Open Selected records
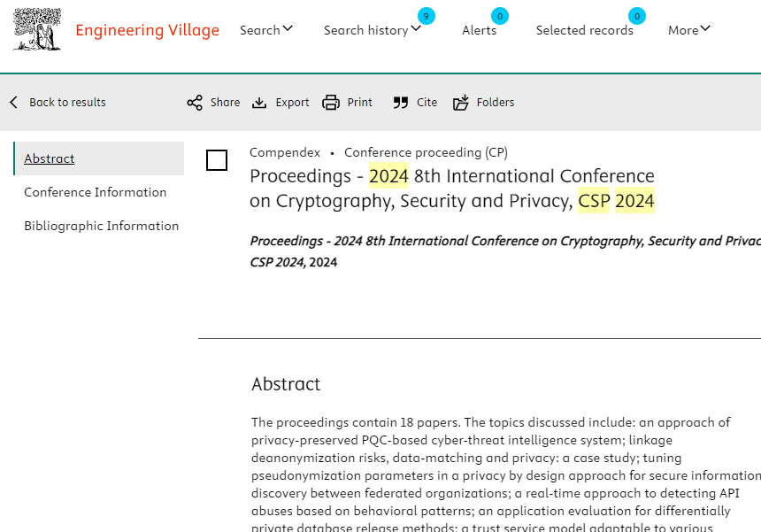 coord(584,30)
